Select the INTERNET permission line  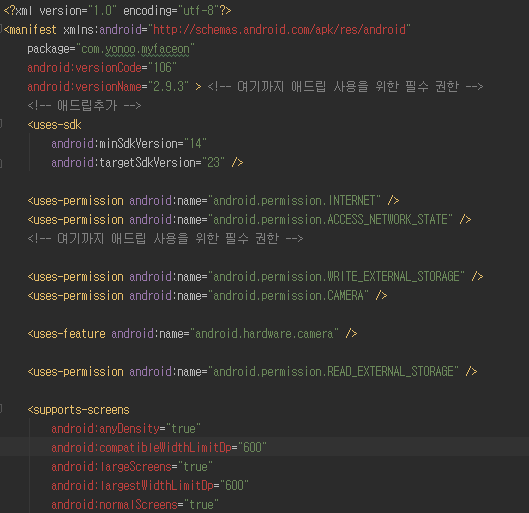tap(213, 201)
